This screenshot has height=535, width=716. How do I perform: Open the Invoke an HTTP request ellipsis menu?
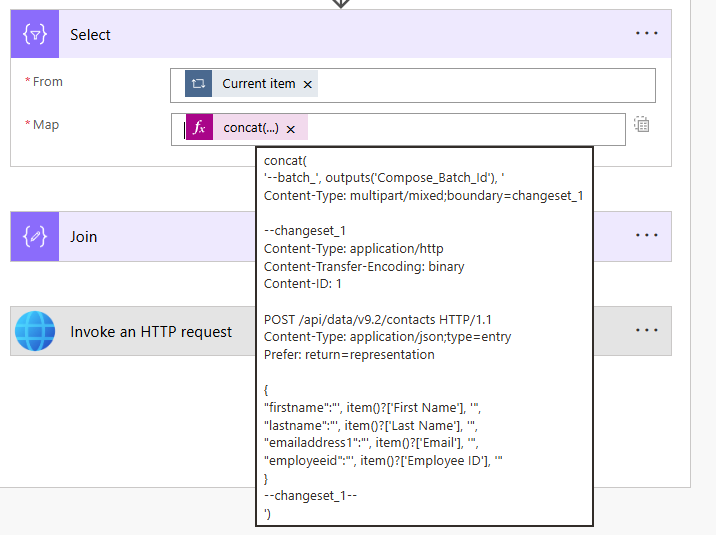(x=647, y=330)
